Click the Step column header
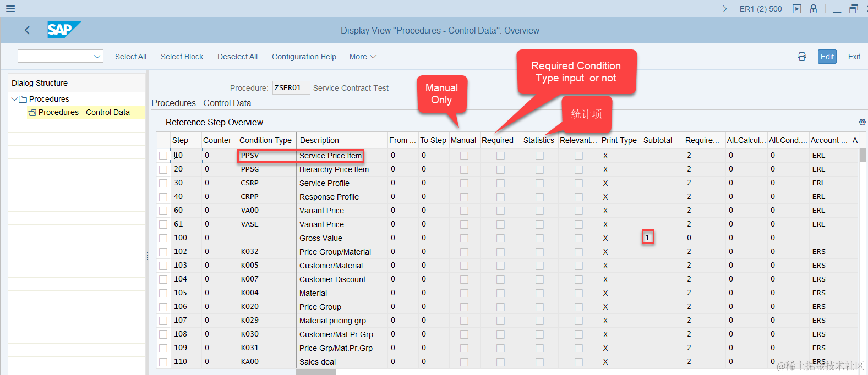The image size is (868, 375). 185,140
